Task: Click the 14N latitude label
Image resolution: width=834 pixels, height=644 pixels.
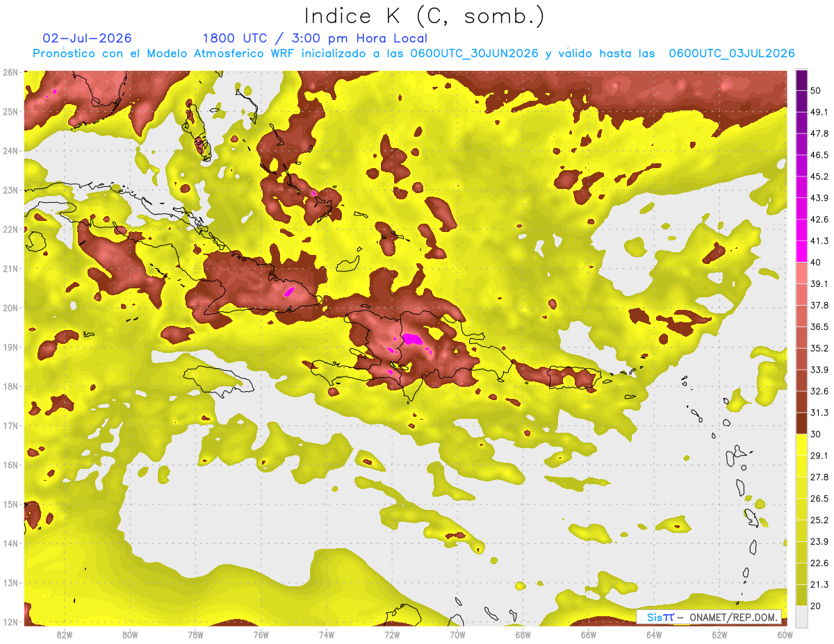Action: (10, 543)
